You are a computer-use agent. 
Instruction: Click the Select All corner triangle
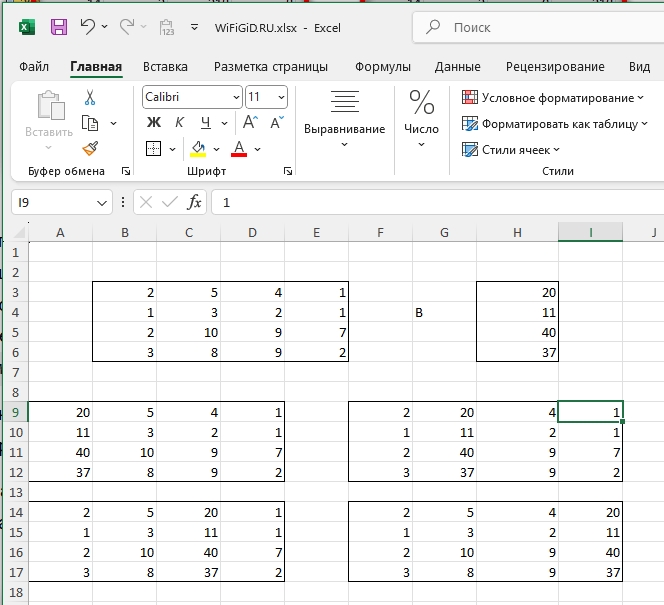click(20, 232)
